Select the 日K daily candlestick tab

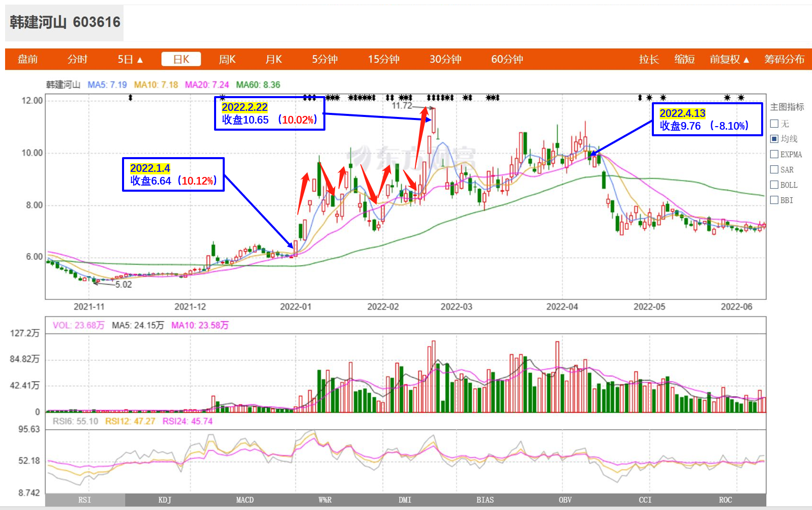[x=181, y=59]
